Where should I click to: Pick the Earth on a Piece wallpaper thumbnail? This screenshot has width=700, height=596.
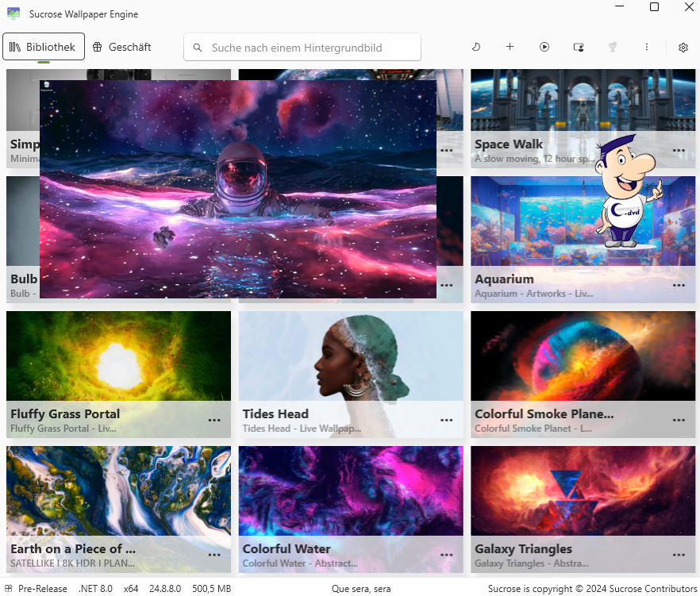(118, 490)
